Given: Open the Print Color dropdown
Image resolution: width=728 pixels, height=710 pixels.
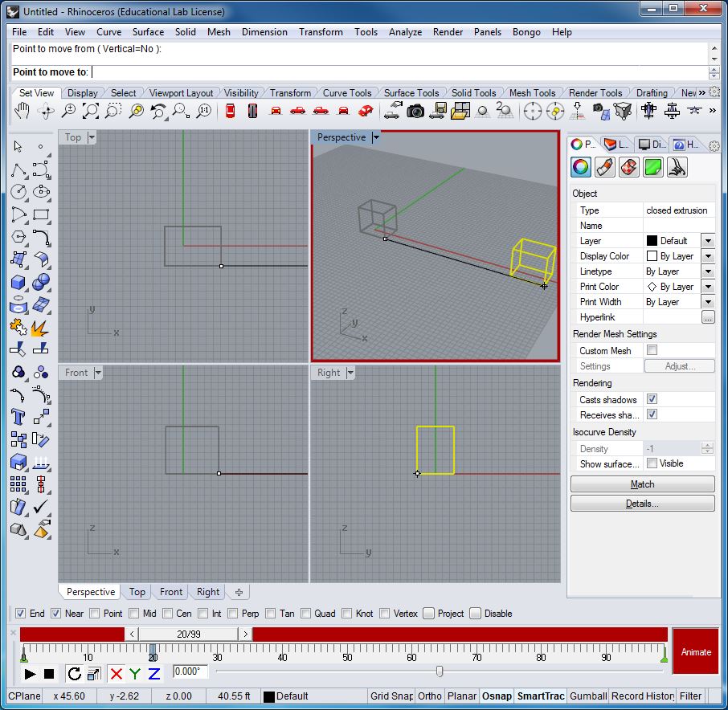Looking at the screenshot, I should click(x=708, y=287).
